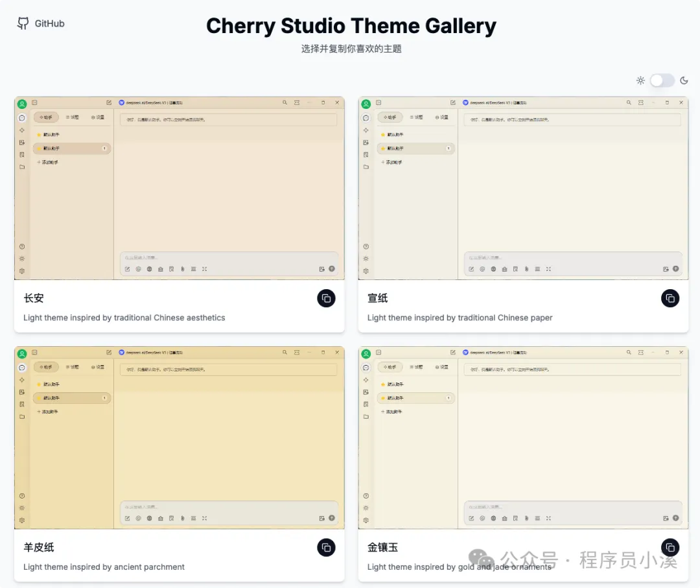The height and width of the screenshot is (588, 700).
Task: Select the 助手 tab in 长安 preview
Action: [46, 117]
